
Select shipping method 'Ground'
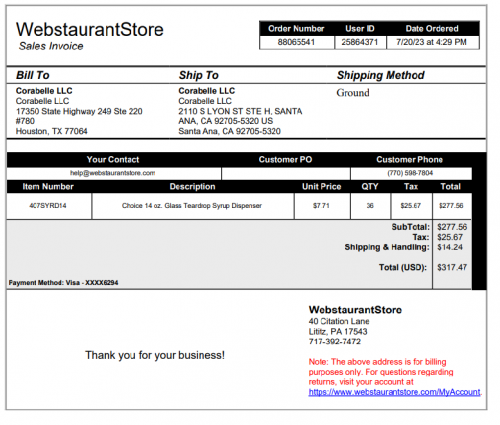coord(353,93)
